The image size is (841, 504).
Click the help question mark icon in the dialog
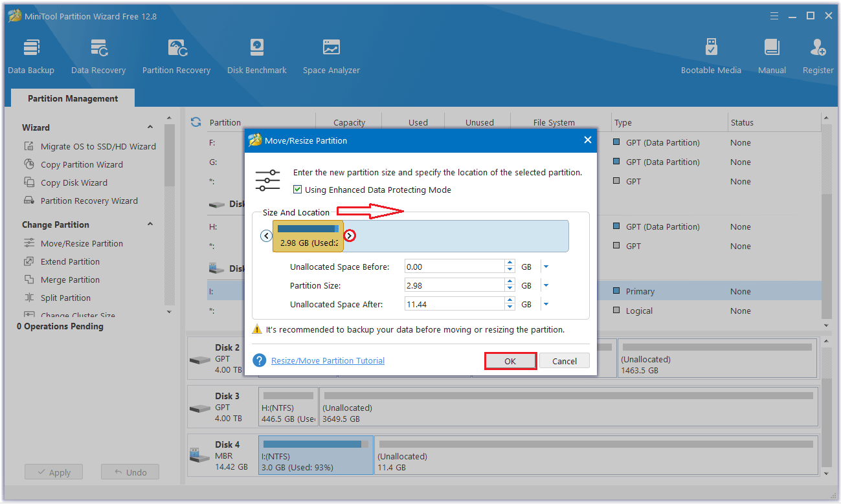click(260, 360)
